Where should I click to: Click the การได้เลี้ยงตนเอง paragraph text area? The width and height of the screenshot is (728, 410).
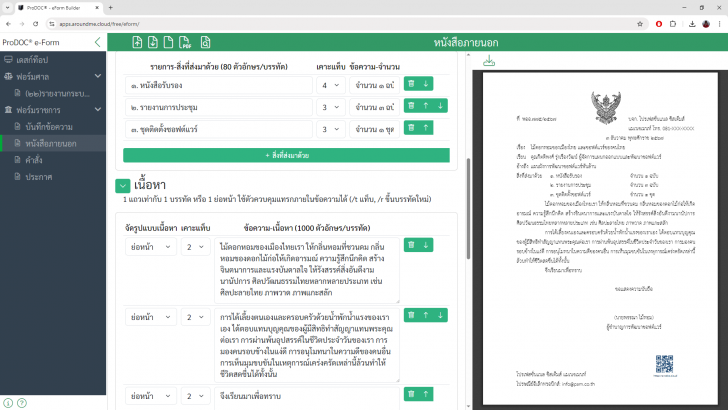(307, 345)
